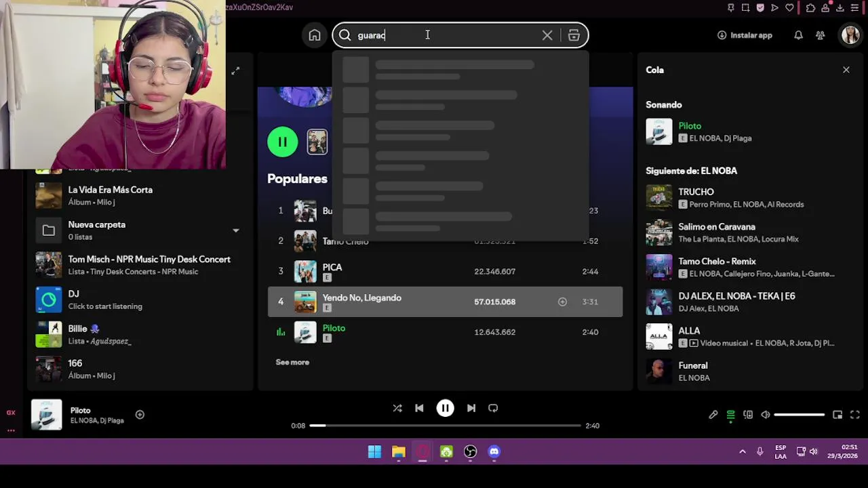Open the browser shield blocker icon
This screenshot has height=488, width=868.
tap(760, 7)
